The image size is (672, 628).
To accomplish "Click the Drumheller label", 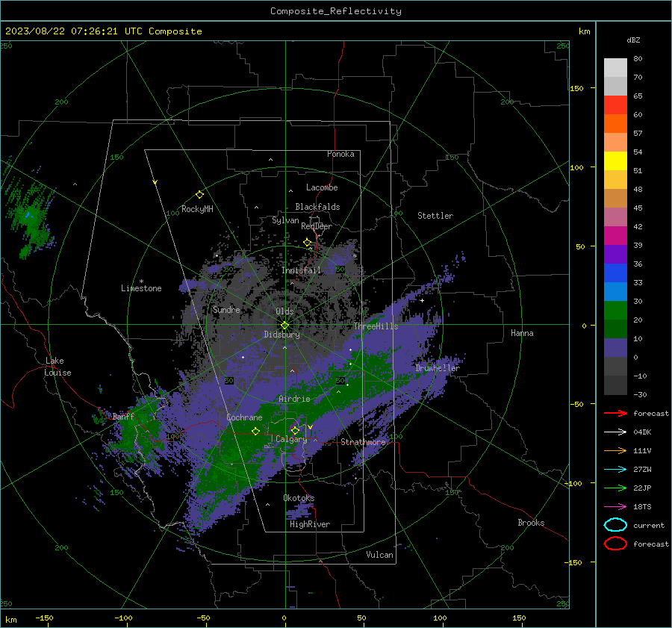I will pos(438,368).
